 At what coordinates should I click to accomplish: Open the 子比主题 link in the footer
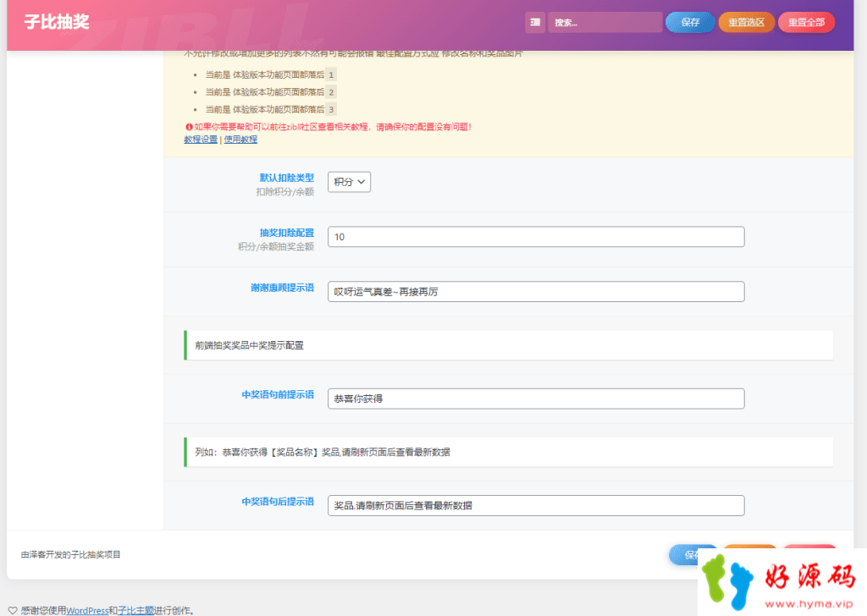point(136,610)
